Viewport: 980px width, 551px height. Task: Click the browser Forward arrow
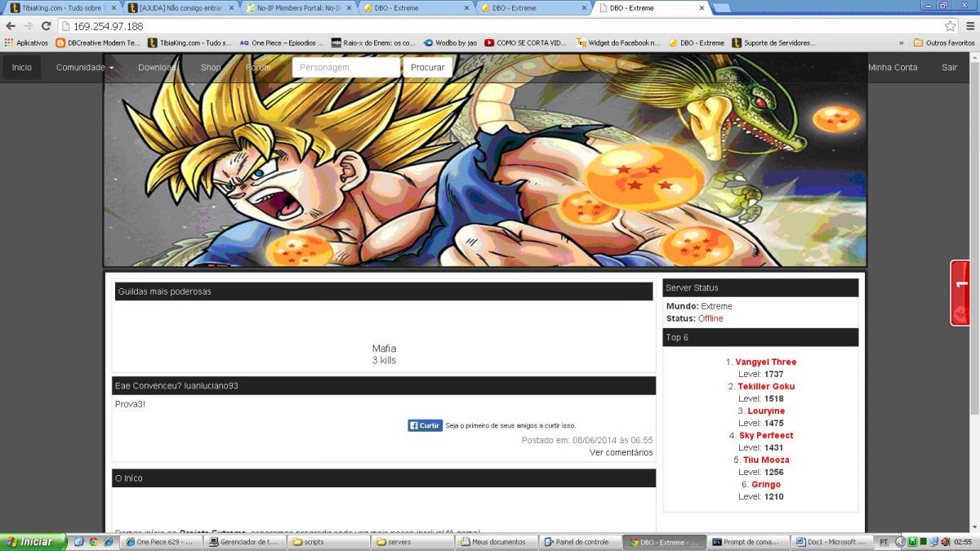[29, 26]
